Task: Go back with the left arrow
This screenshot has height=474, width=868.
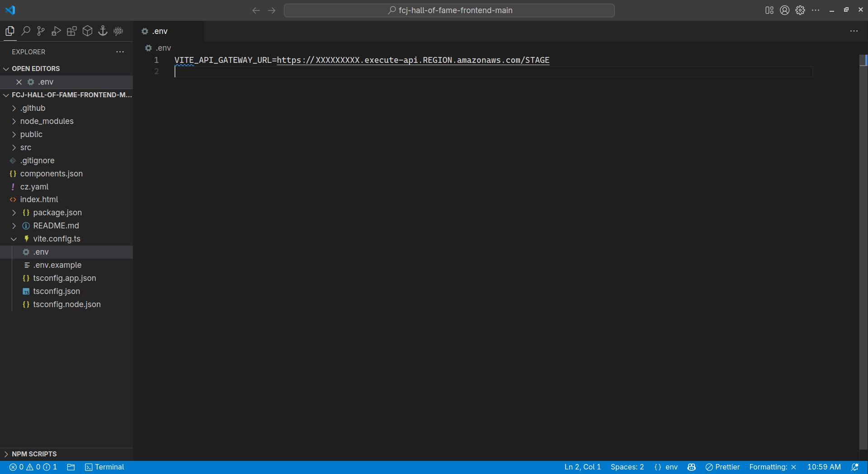Action: (256, 10)
